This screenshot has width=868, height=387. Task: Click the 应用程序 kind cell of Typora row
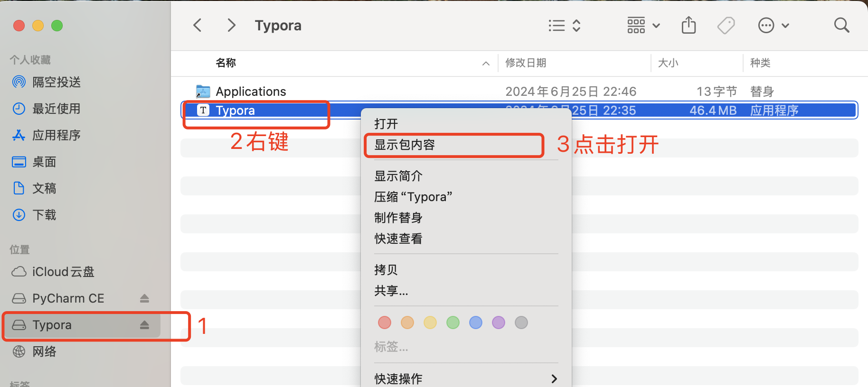click(x=774, y=111)
